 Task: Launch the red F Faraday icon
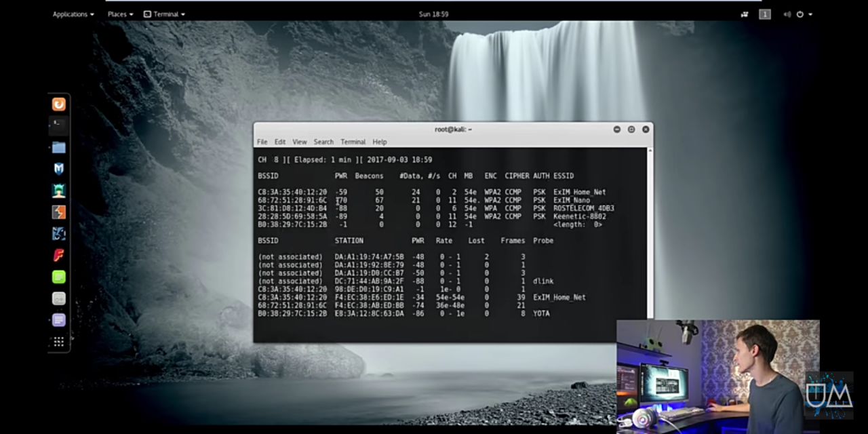tap(59, 256)
